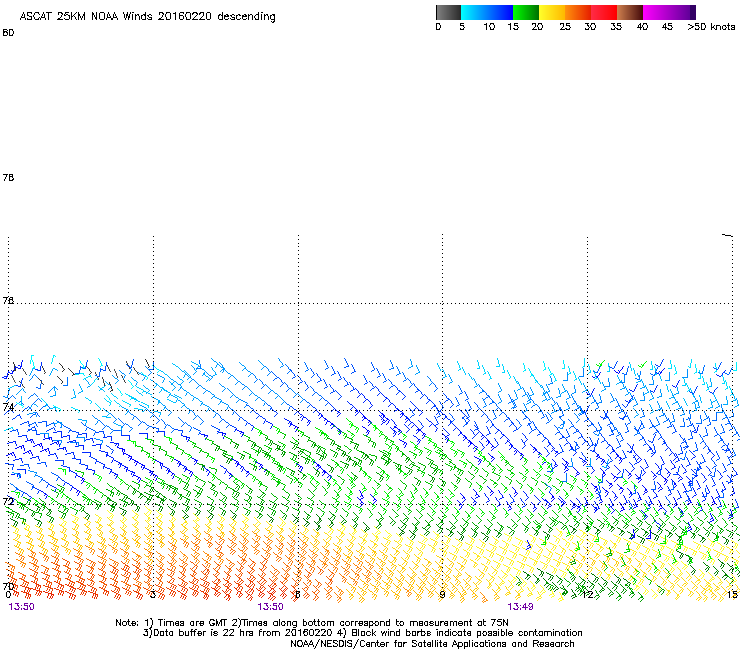
Task: Click the '>50 knots' legend label
Action: pyautogui.click(x=711, y=27)
